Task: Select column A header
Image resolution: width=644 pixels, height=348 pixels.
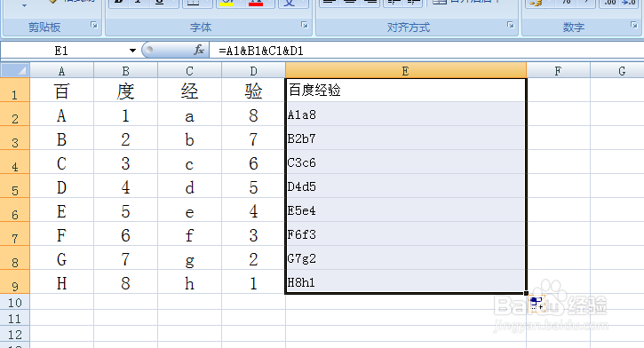Action: [x=61, y=71]
